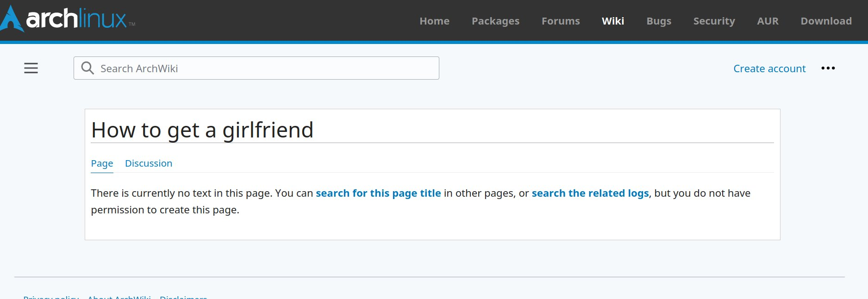The image size is (868, 299).
Task: Click the Create account link
Action: tap(769, 69)
